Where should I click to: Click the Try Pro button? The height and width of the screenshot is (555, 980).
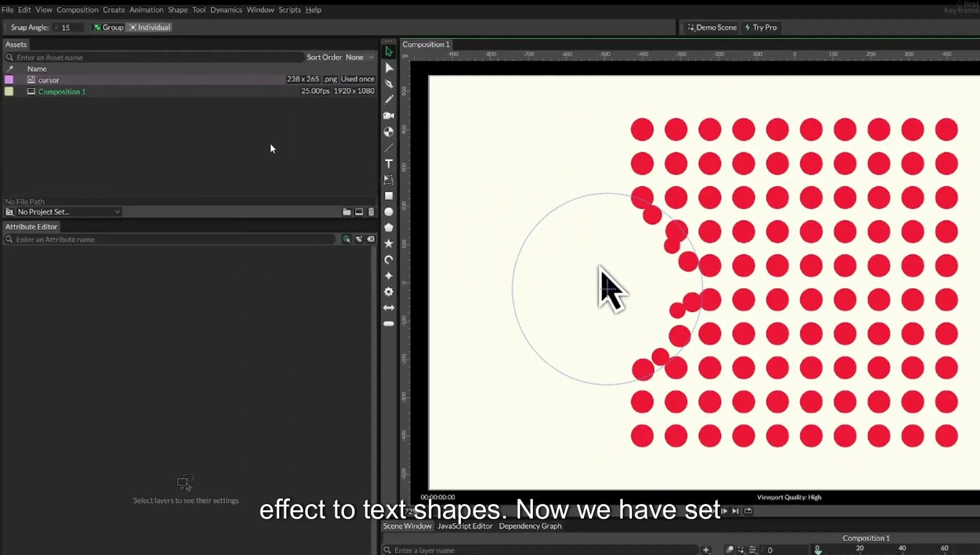coord(761,28)
